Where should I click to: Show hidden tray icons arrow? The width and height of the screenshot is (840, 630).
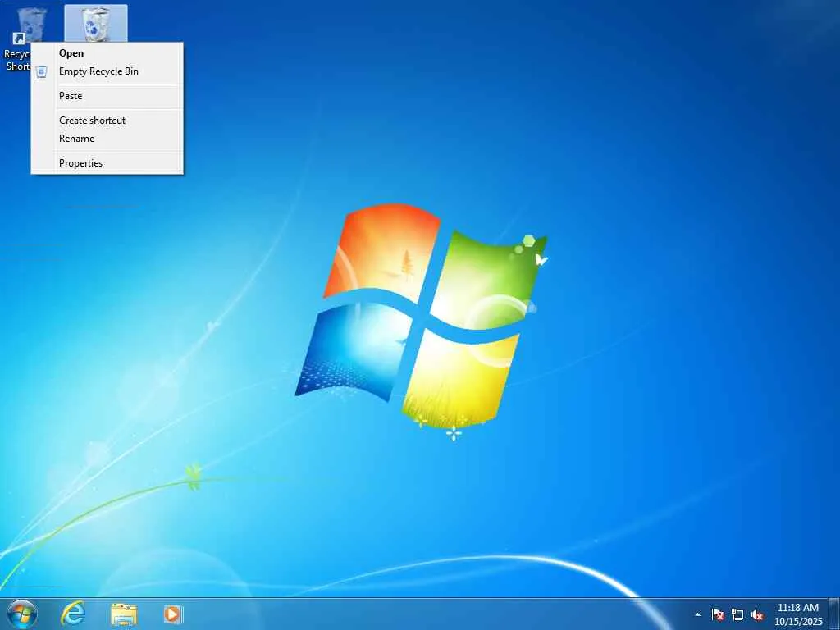coord(697,614)
